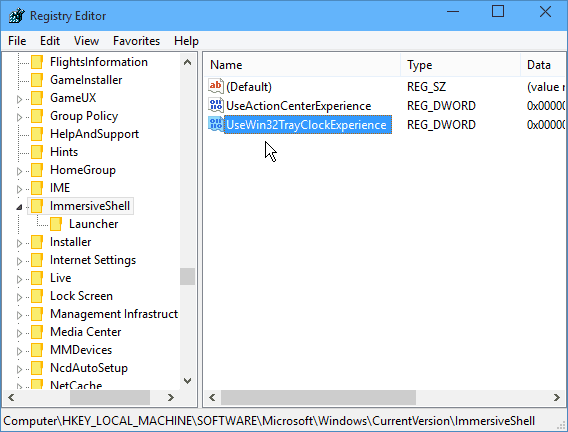The width and height of the screenshot is (568, 432).
Task: Click the (Default) string value icon
Action: 216,86
